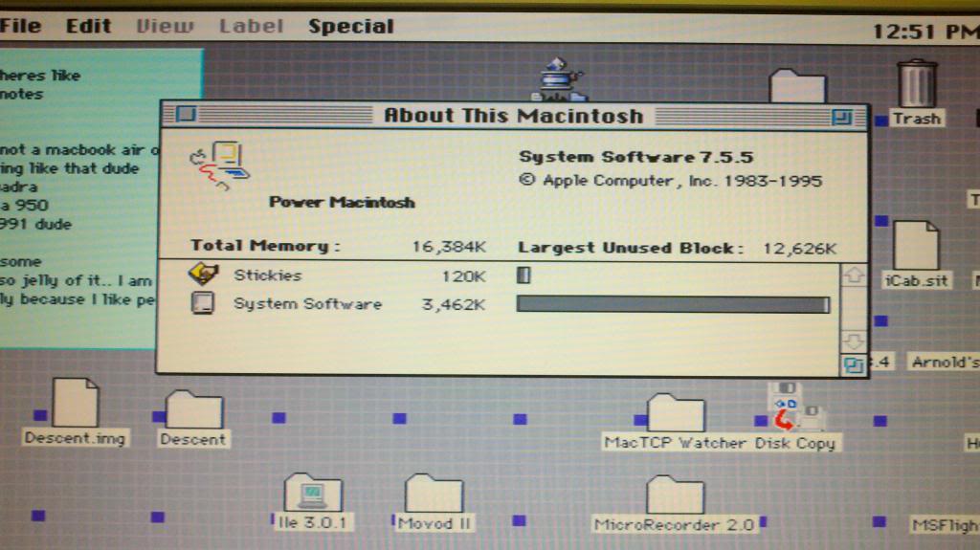
Task: Open the dimmed View menu
Action: click(165, 26)
